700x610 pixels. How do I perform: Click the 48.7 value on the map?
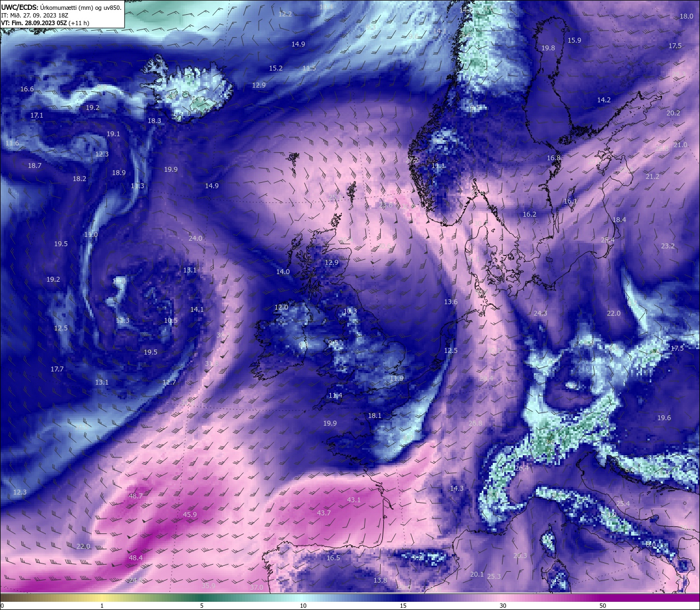(136, 496)
